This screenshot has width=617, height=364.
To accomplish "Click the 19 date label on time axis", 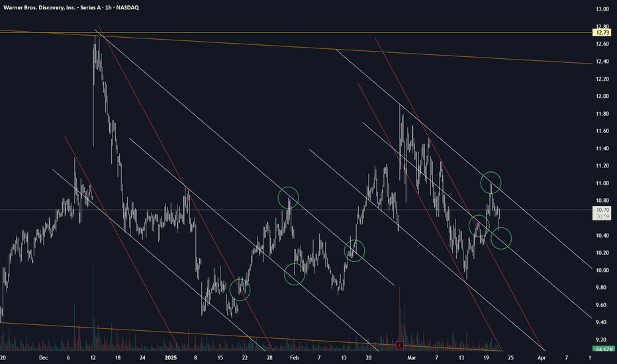I will pyautogui.click(x=486, y=357).
